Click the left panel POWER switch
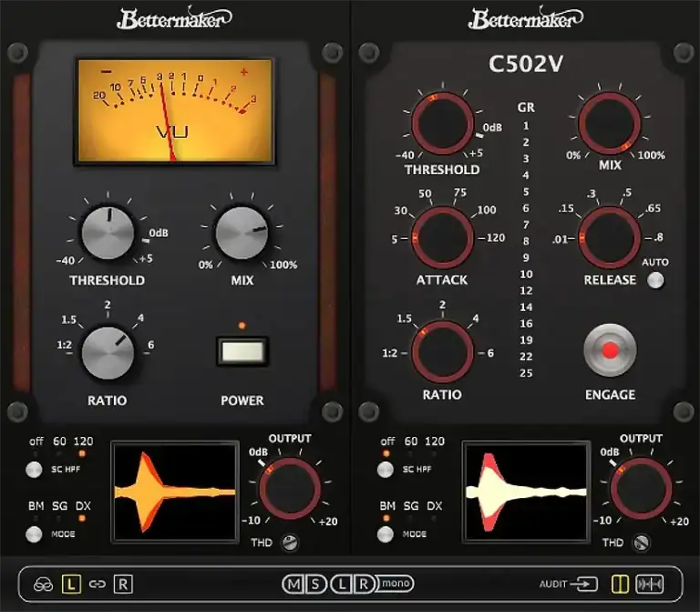The image size is (700, 612). [x=242, y=351]
